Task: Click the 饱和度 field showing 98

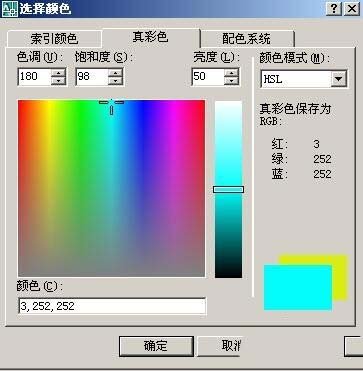Action: pyautogui.click(x=92, y=76)
